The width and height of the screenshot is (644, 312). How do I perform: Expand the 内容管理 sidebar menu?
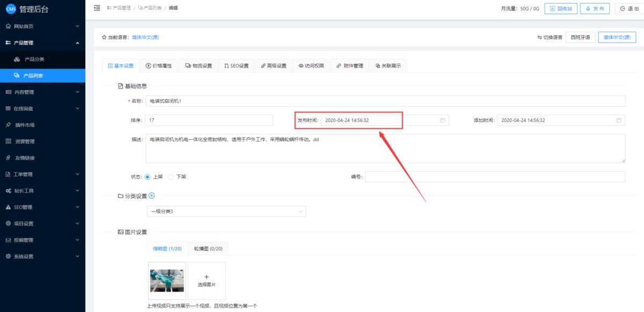pyautogui.click(x=42, y=92)
